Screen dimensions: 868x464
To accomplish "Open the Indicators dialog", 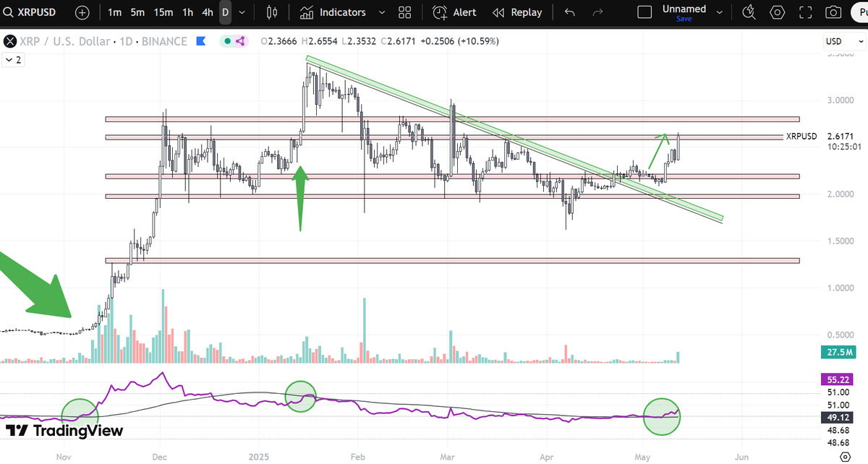I will tap(333, 12).
